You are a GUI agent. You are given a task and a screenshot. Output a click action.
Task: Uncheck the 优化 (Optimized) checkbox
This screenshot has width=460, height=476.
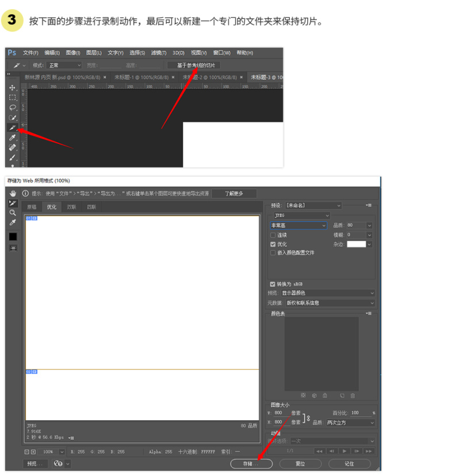273,244
